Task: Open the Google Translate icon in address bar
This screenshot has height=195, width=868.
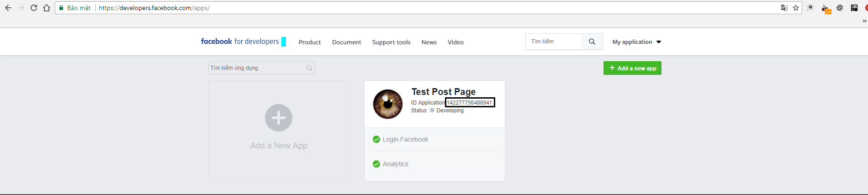Action: [784, 8]
